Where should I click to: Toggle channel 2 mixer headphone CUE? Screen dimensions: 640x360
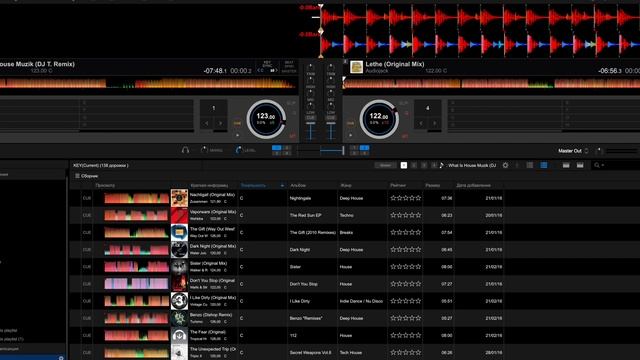click(x=331, y=118)
